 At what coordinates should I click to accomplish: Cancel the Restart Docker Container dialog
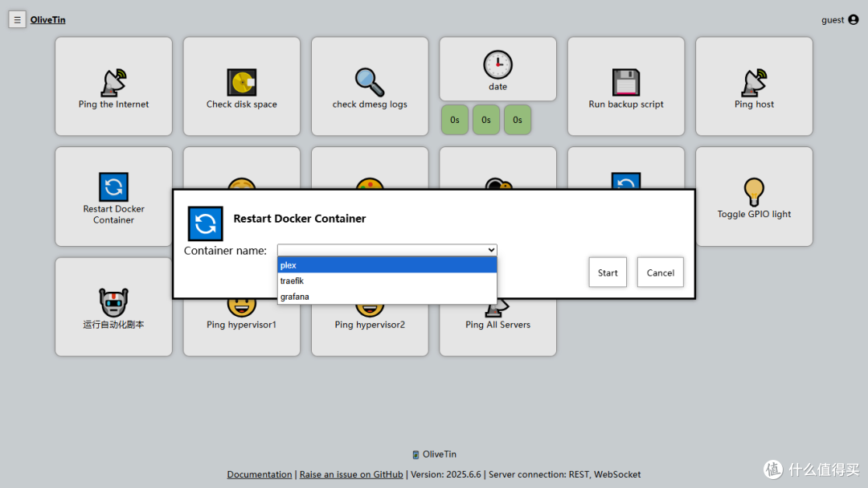pos(660,273)
